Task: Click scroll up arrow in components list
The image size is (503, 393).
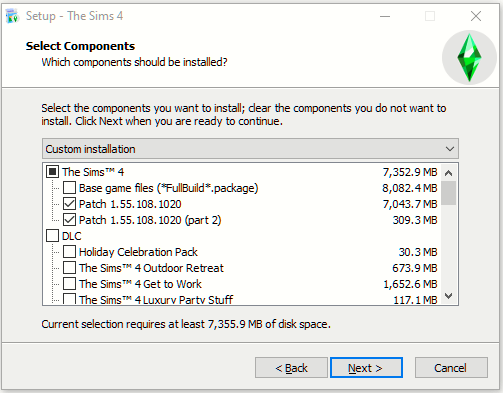Action: pos(449,173)
